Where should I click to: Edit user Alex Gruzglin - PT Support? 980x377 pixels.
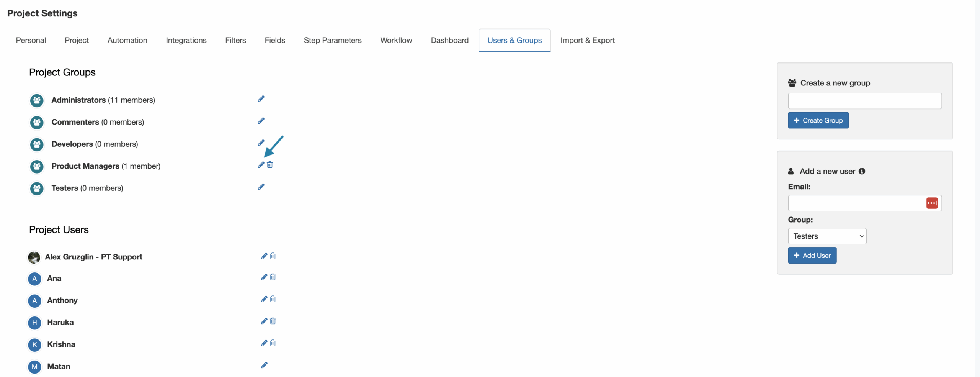tap(264, 256)
